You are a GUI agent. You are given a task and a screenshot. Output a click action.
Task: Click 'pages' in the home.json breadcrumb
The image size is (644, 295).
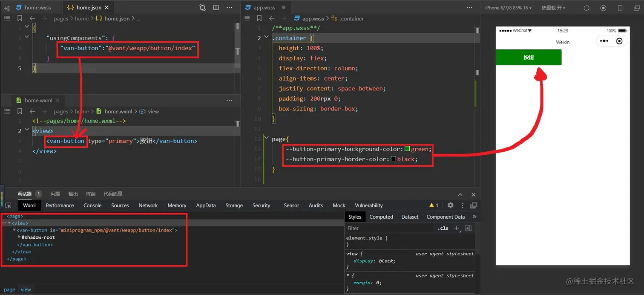tap(61, 18)
